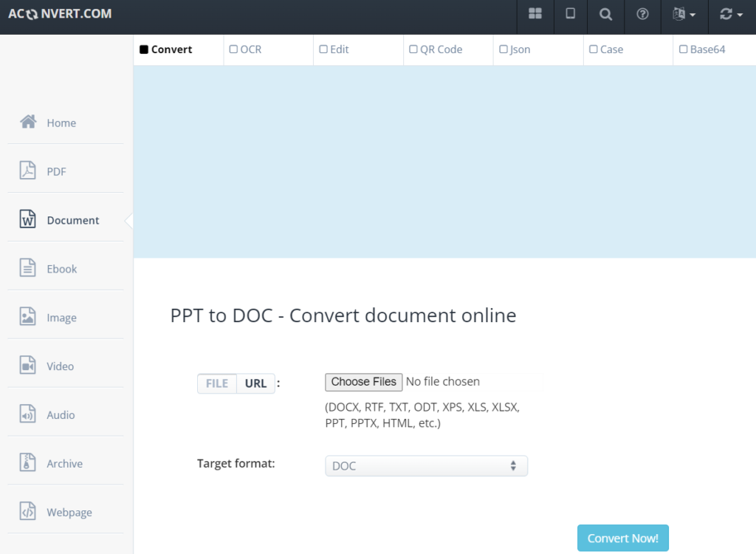Enable the QR Code checkbox

coord(413,49)
